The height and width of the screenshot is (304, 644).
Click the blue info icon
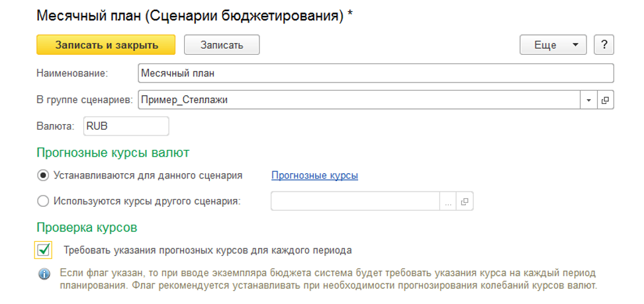coord(44,274)
